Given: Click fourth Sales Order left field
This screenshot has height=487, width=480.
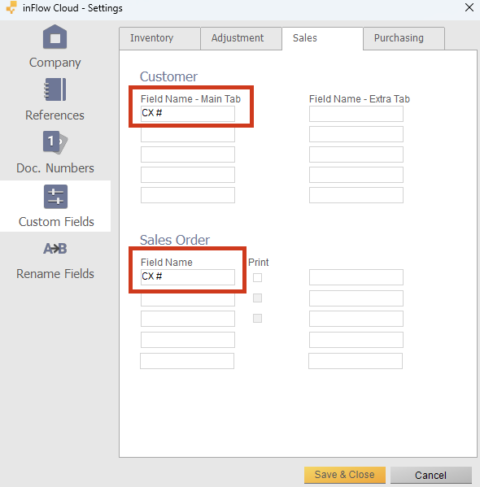Looking at the screenshot, I should click(188, 340).
